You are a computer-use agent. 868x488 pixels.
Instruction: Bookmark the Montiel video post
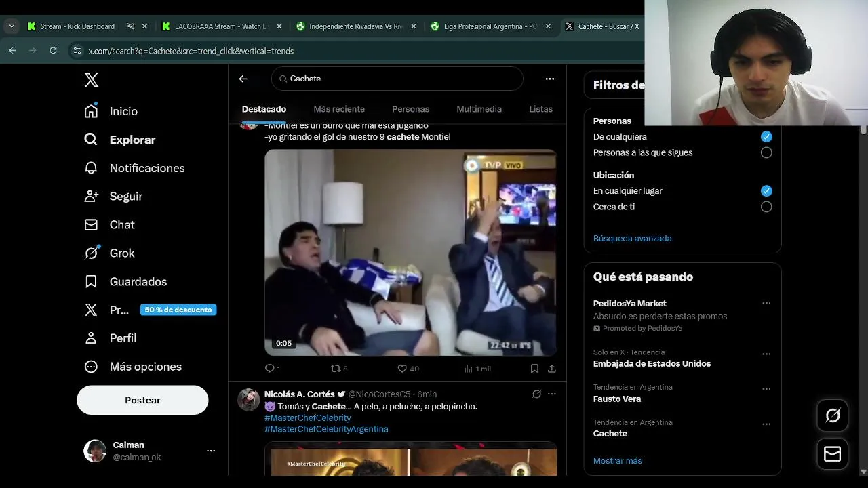(x=534, y=369)
